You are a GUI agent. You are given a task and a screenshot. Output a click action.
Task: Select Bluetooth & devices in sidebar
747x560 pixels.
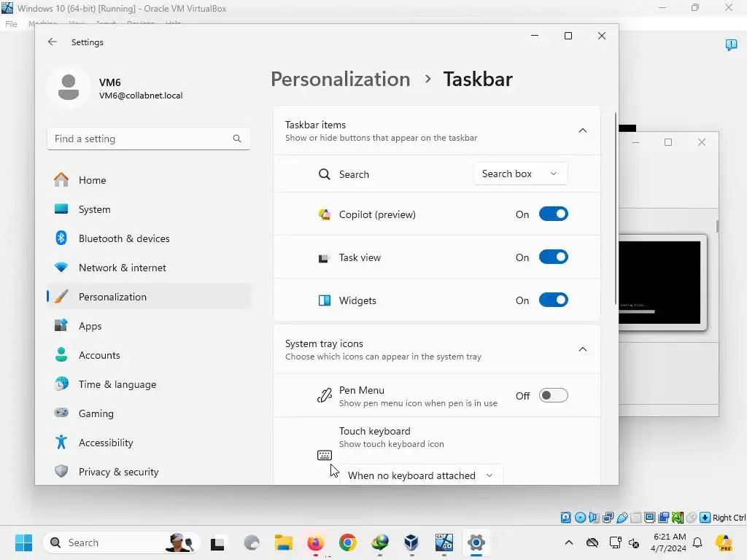pyautogui.click(x=149, y=238)
